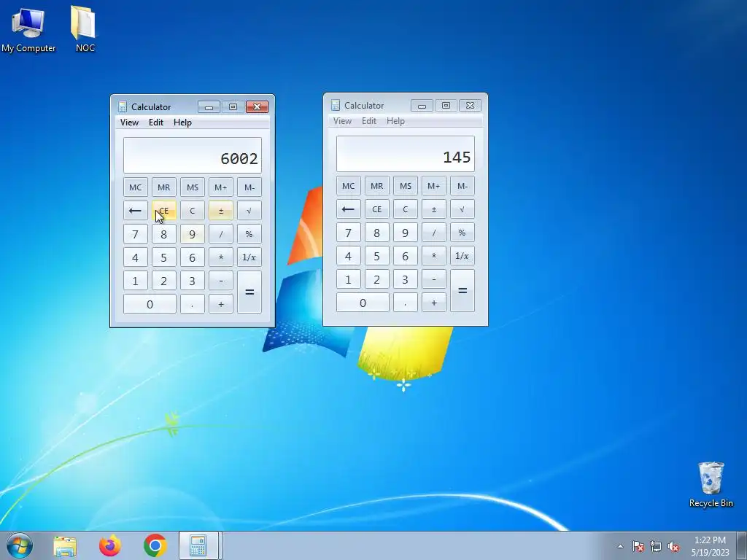The width and height of the screenshot is (747, 560).
Task: Open View menu in right Calculator
Action: coord(342,121)
